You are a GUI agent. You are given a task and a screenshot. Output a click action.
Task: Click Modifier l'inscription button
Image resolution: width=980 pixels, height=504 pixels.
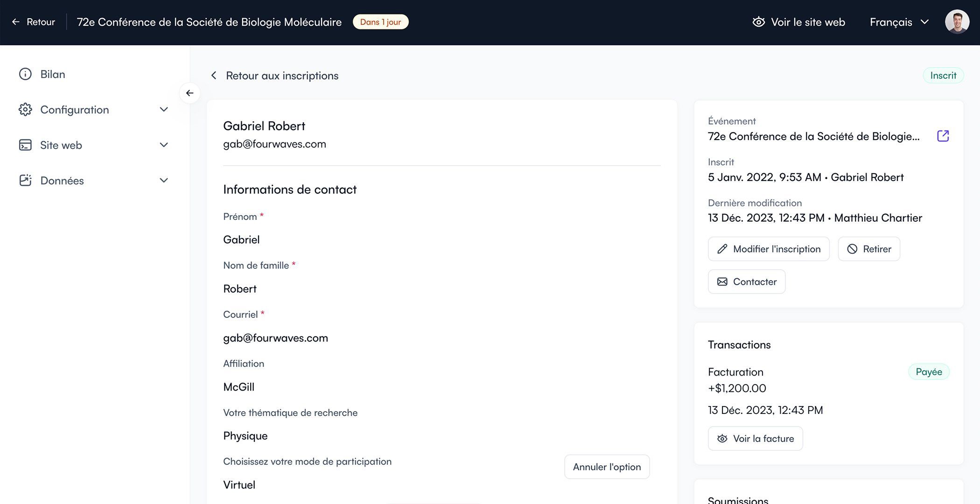tap(769, 249)
